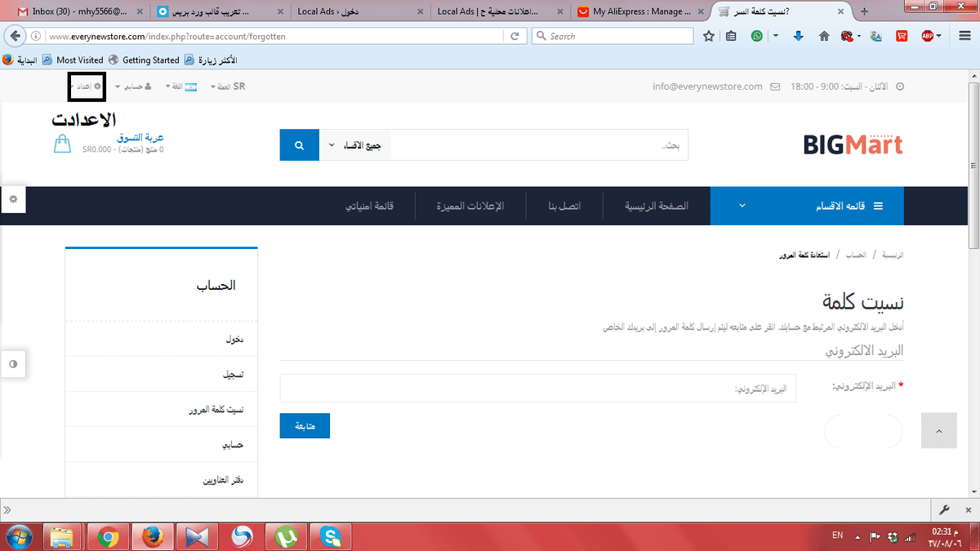Click the gear settings side tab
The height and width of the screenshot is (551, 980).
pyautogui.click(x=13, y=199)
